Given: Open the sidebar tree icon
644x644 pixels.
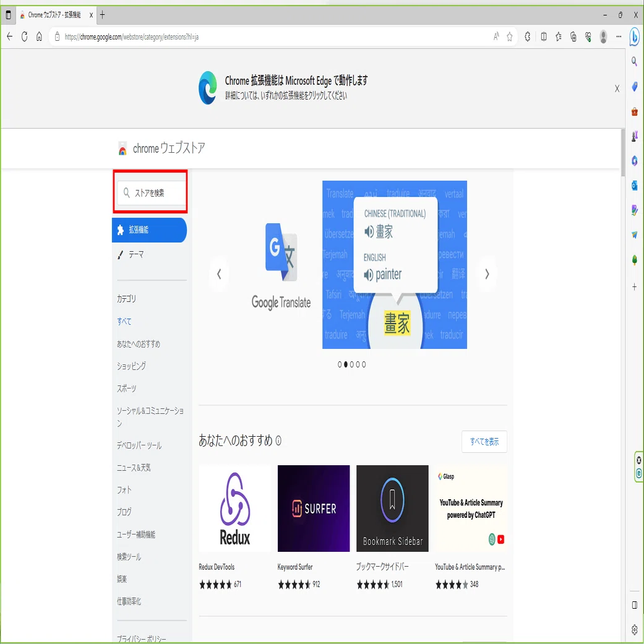Looking at the screenshot, I should pyautogui.click(x=635, y=260).
